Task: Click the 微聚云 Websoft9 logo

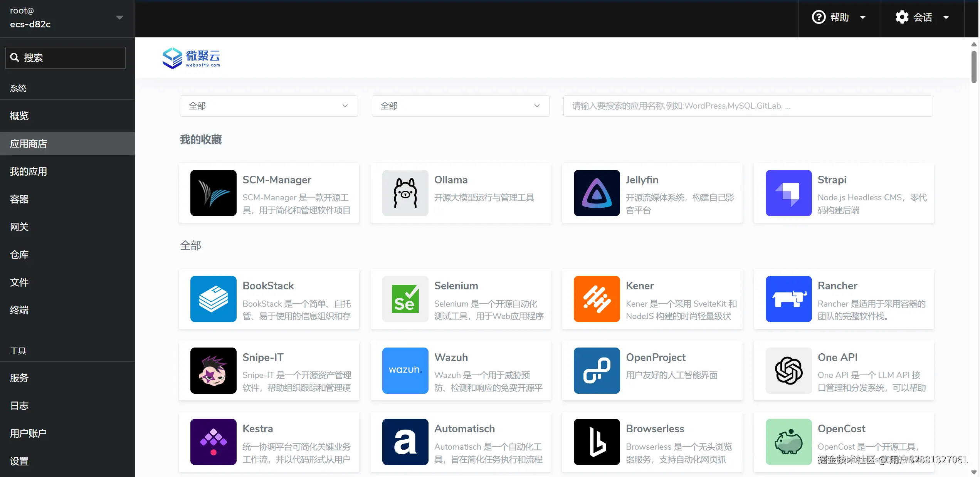Action: point(192,58)
